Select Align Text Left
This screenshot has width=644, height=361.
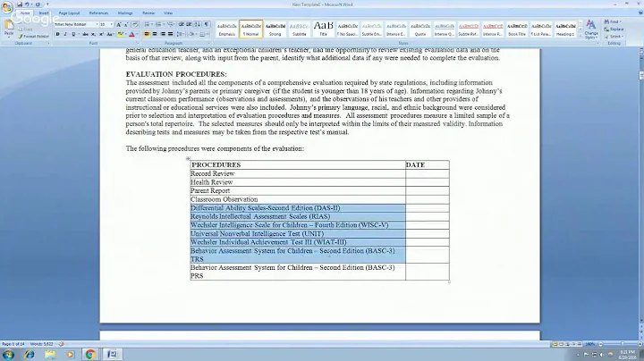click(x=147, y=34)
